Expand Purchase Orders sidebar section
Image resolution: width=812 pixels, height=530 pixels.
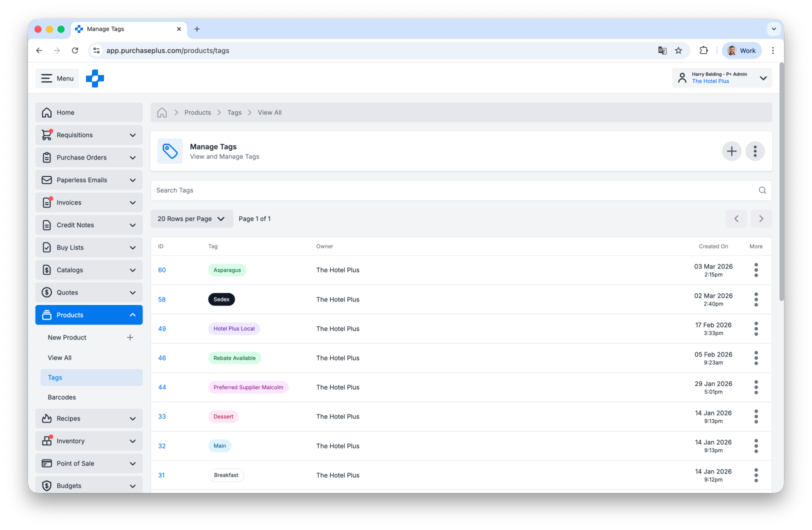(89, 157)
